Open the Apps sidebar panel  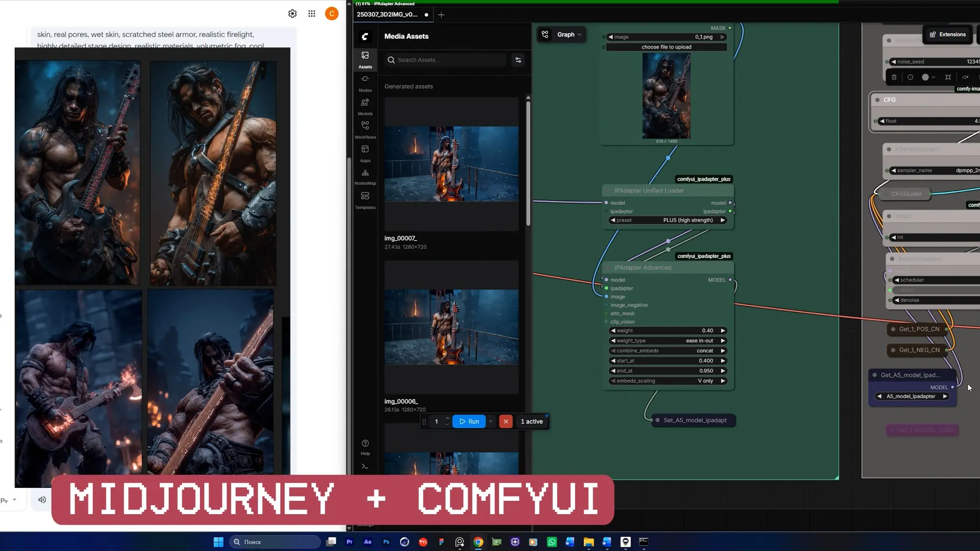(x=365, y=154)
